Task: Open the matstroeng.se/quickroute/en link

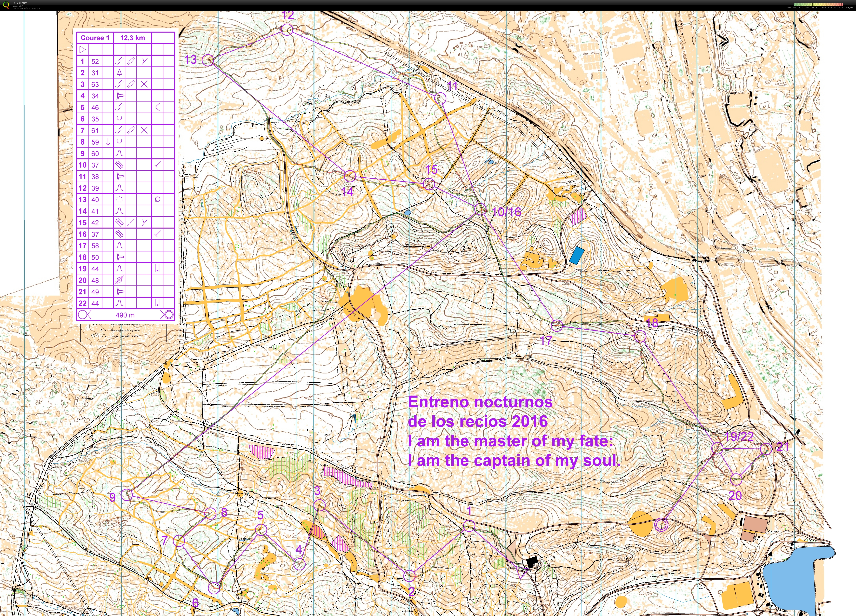Action: (26, 8)
